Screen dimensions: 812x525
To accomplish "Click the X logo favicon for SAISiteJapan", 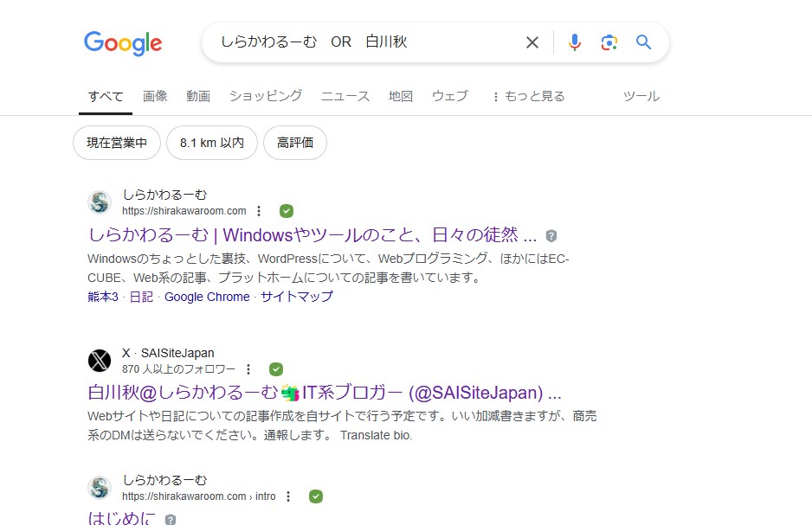I will coord(100,361).
